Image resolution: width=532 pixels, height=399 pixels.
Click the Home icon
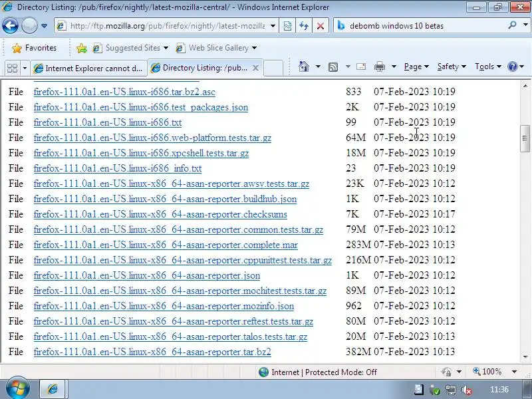tap(304, 66)
